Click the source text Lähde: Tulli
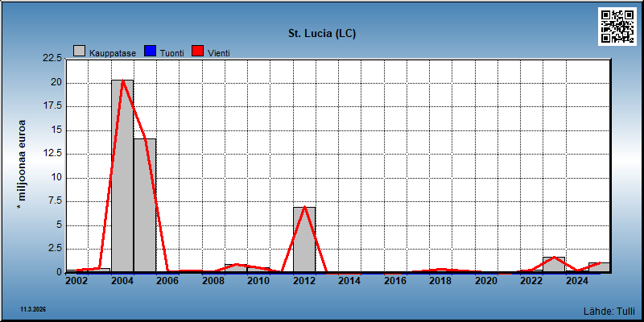Image resolution: width=644 pixels, height=322 pixels. 609,311
